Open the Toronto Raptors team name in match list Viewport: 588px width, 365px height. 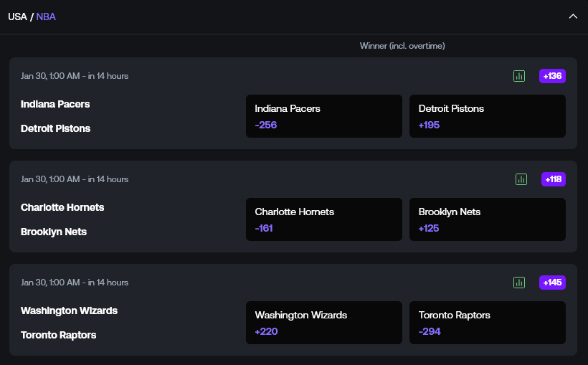(x=59, y=335)
